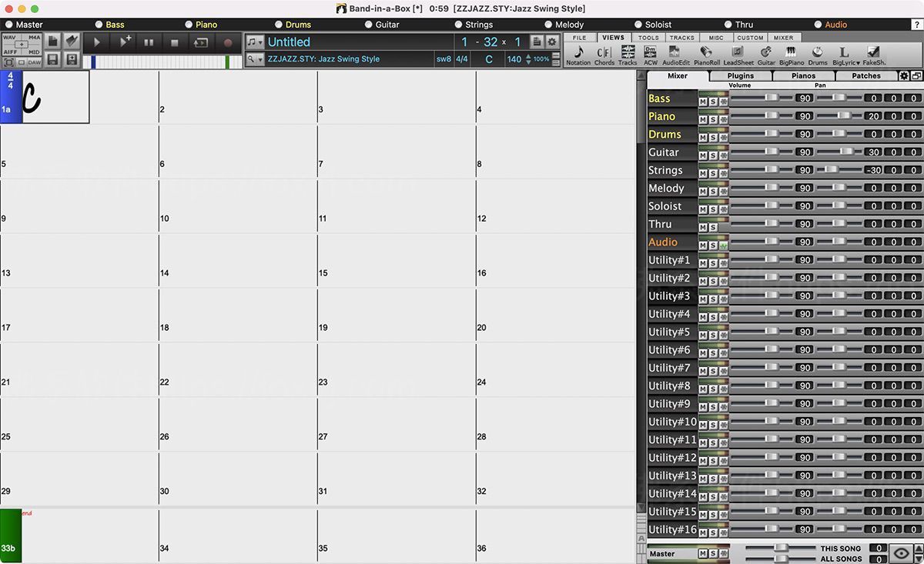Screen dimensions: 924x564
Task: Click the key signature C button
Action: (489, 59)
